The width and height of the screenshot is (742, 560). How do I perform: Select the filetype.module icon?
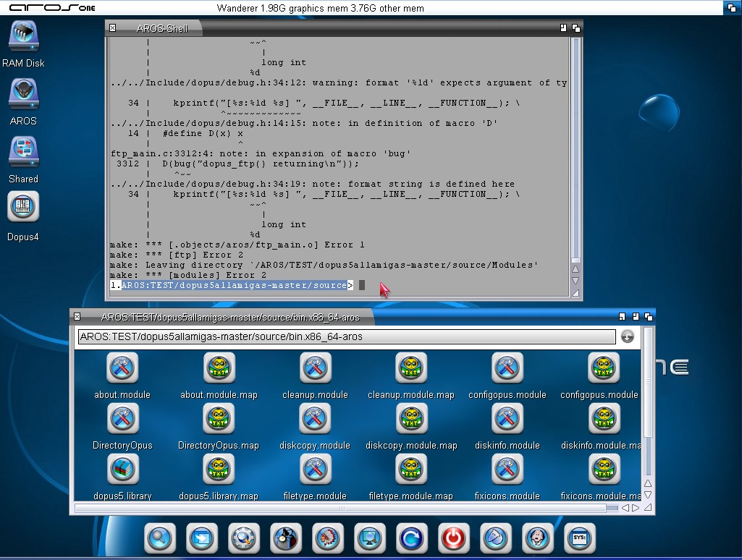tap(315, 469)
